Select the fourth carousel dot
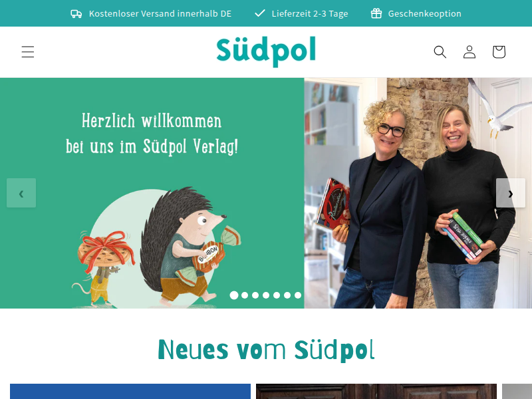 266,295
